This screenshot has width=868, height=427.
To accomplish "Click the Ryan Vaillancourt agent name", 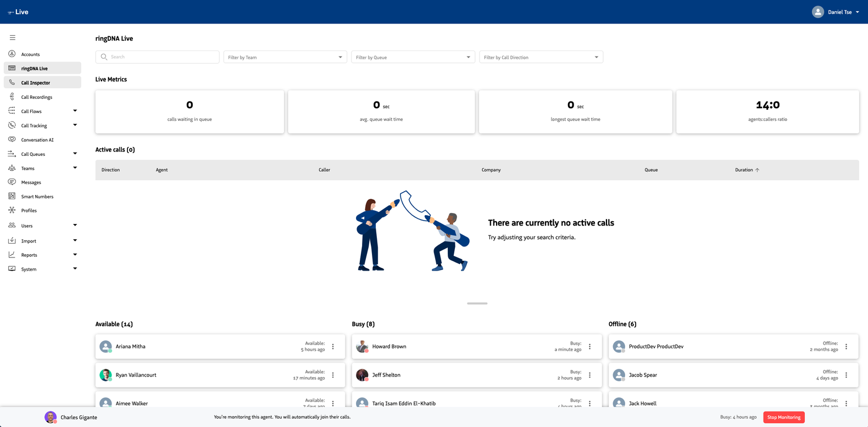I will [x=136, y=375].
